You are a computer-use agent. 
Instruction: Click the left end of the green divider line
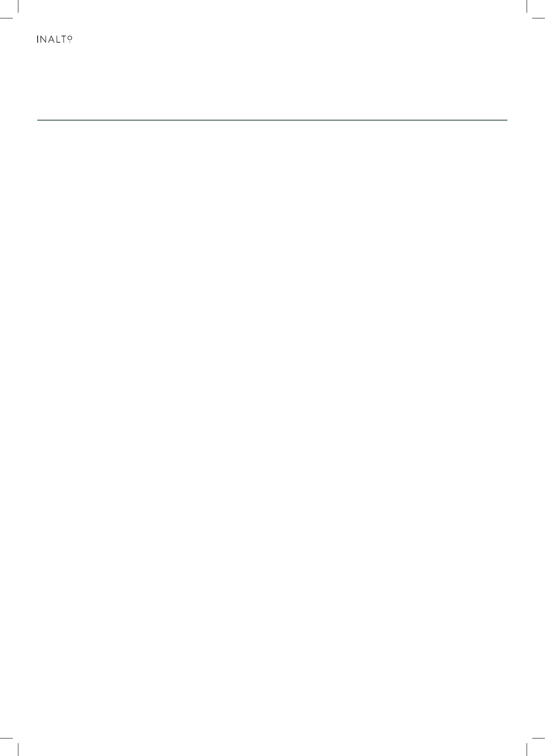tap(38, 120)
